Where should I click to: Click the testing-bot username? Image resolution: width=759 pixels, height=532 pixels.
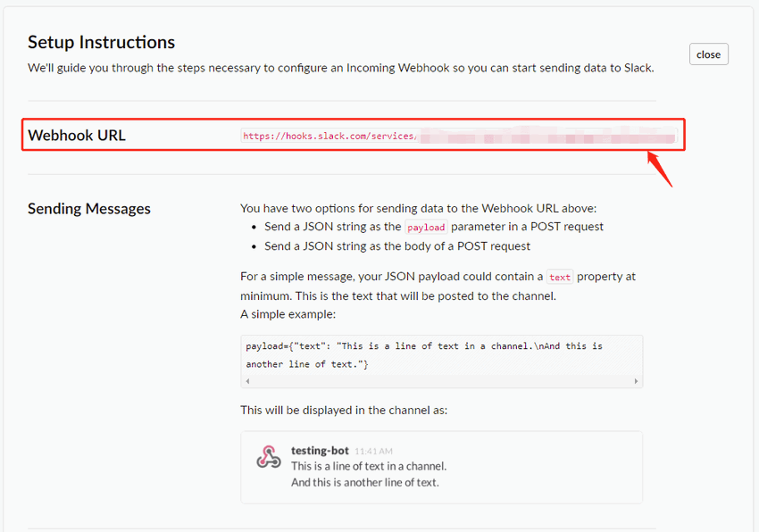click(320, 451)
